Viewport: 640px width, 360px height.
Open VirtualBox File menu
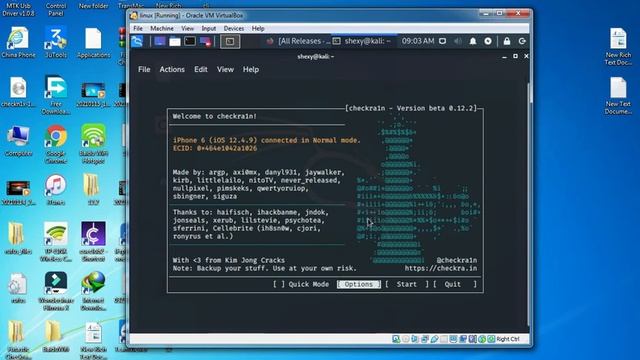(x=138, y=28)
